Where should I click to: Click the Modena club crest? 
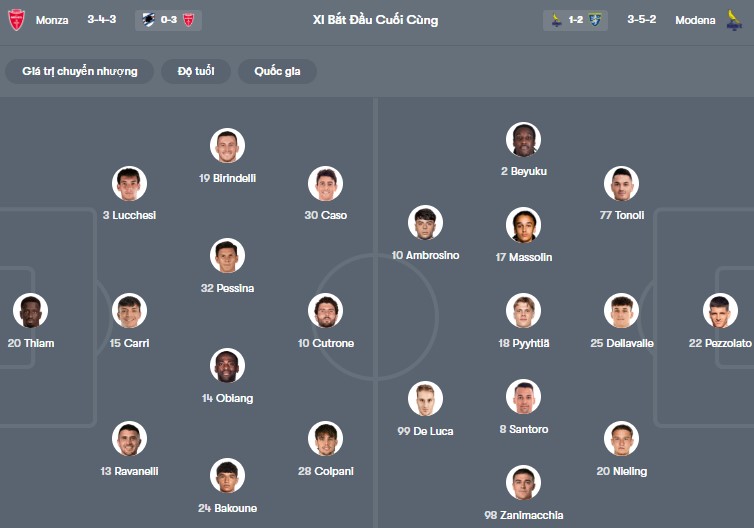735,20
